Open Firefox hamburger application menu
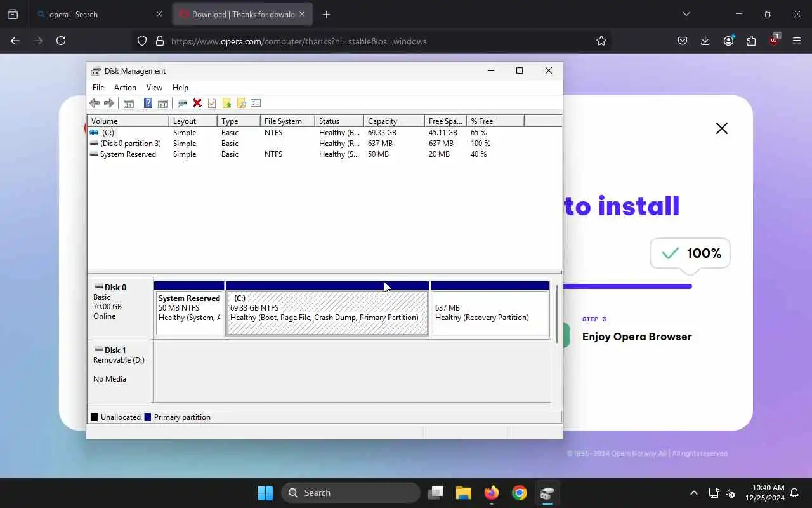The image size is (812, 508). [x=797, y=41]
